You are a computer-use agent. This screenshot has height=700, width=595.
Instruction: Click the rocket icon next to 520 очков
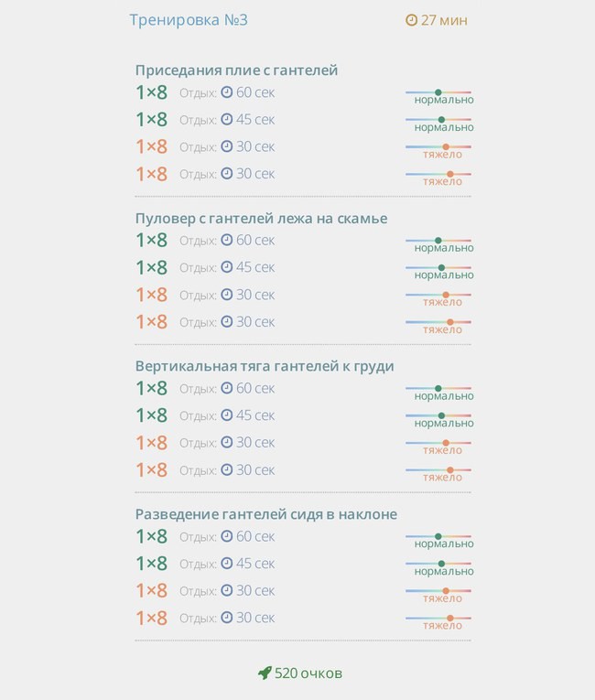coord(265,673)
